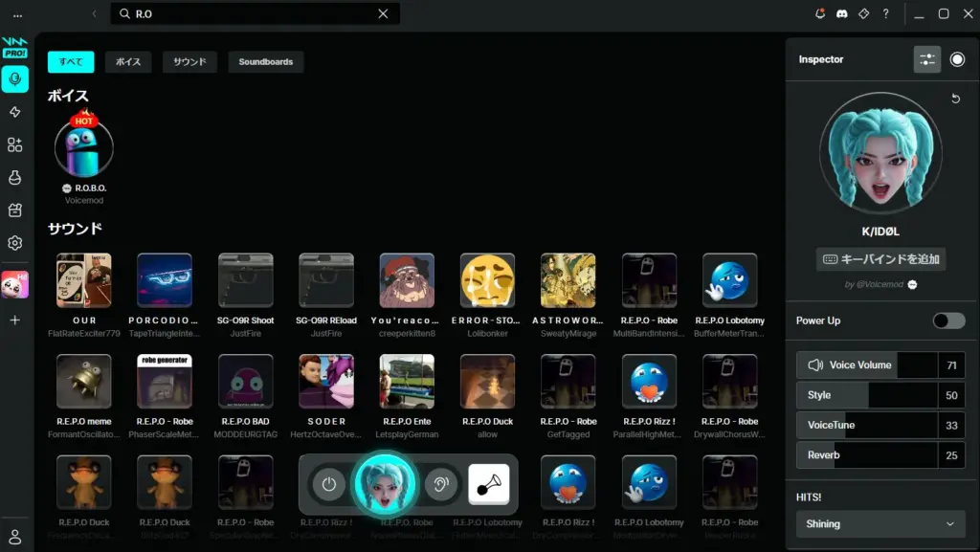Open the account profile icon at bottom-left
The height and width of the screenshot is (552, 980).
14,537
